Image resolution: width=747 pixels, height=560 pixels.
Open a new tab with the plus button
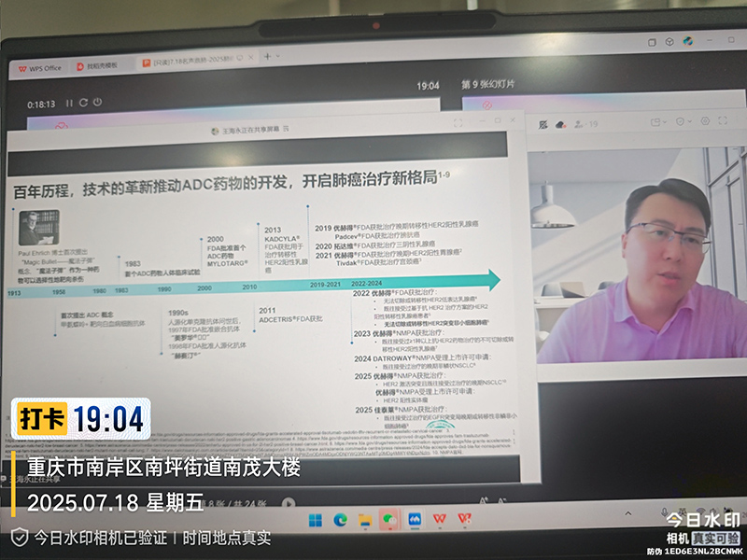pos(267,56)
